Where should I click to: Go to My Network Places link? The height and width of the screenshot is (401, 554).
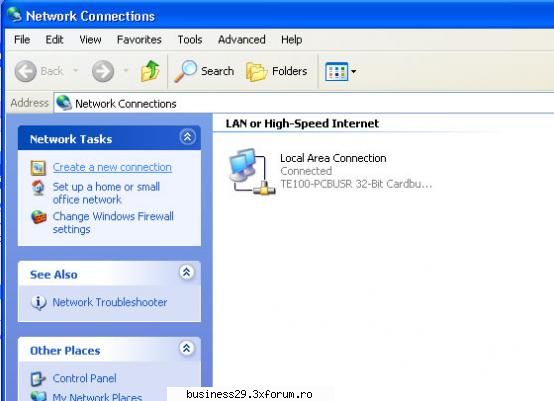pos(97,397)
